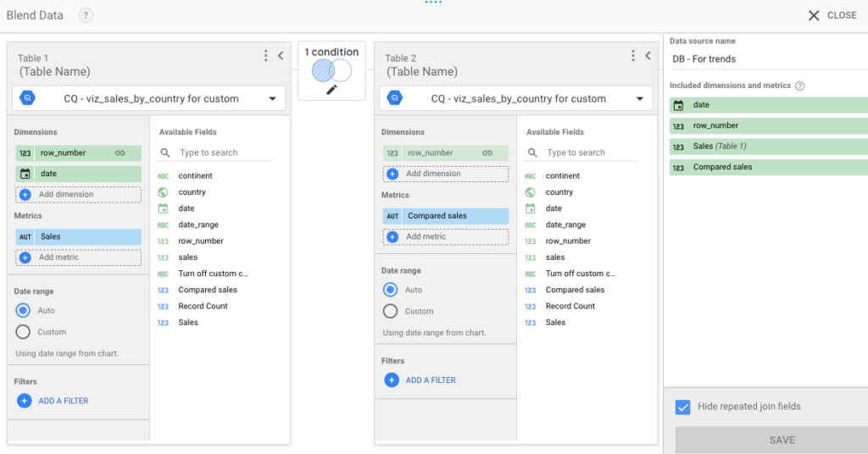
Task: Select Custom date range in Table 2
Action: point(390,311)
